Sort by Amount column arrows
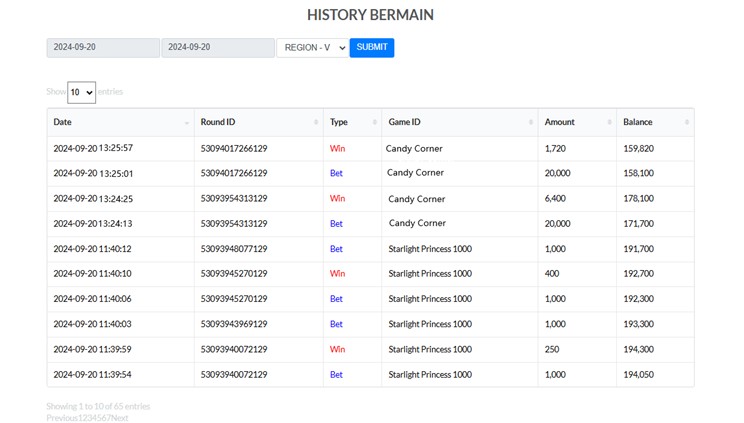The height and width of the screenshot is (423, 744). [x=609, y=122]
